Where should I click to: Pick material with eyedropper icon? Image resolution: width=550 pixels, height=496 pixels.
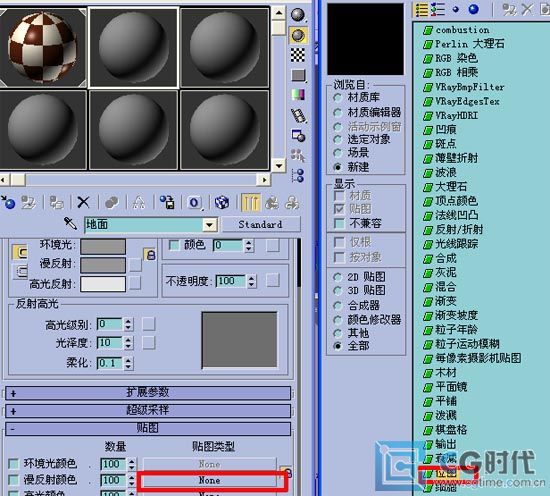pyautogui.click(x=70, y=223)
